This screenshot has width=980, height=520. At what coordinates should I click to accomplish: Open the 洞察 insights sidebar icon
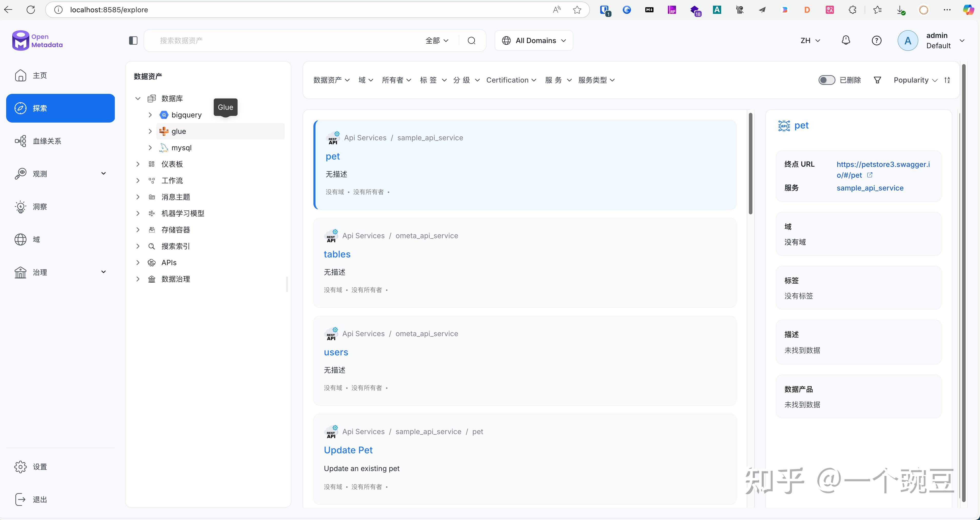coord(21,207)
